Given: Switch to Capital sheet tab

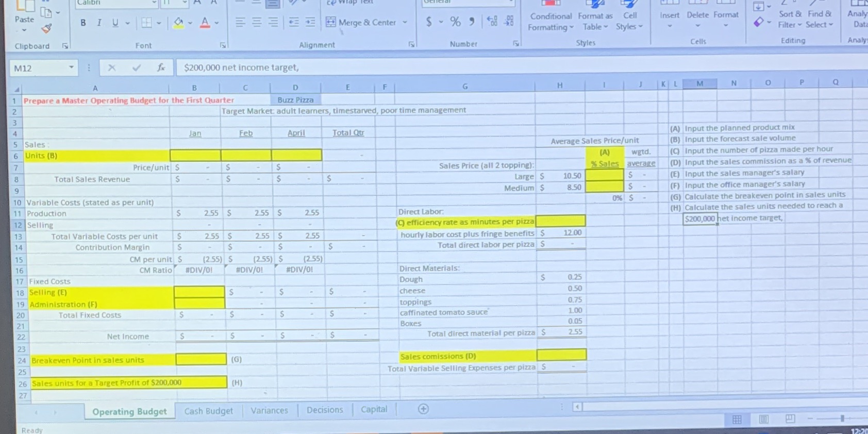Looking at the screenshot, I should pyautogui.click(x=374, y=409).
